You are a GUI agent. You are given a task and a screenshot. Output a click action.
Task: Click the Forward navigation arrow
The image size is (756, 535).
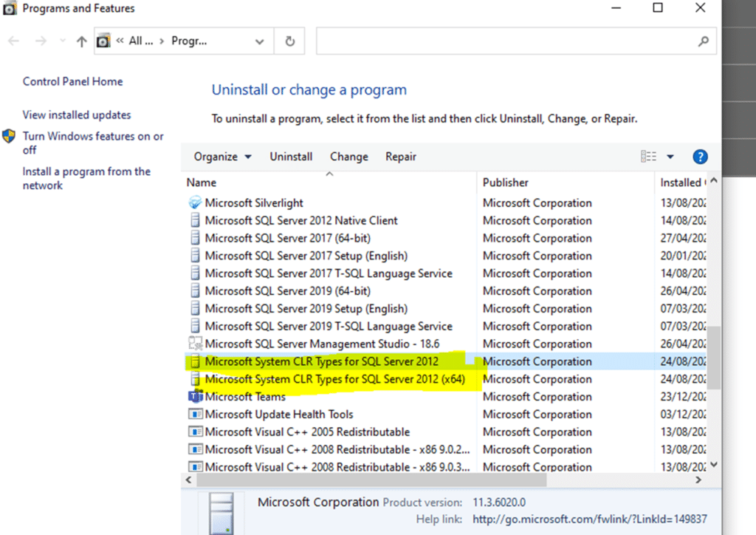point(41,41)
